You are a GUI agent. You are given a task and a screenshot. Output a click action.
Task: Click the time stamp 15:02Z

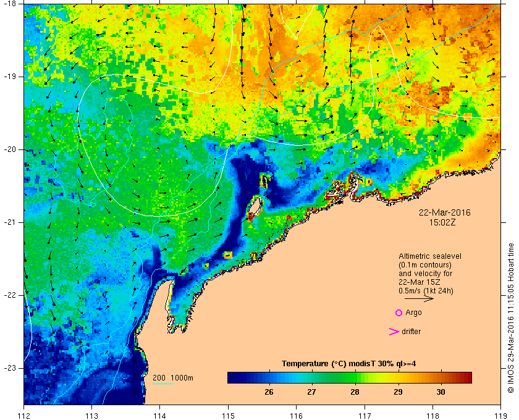click(442, 222)
